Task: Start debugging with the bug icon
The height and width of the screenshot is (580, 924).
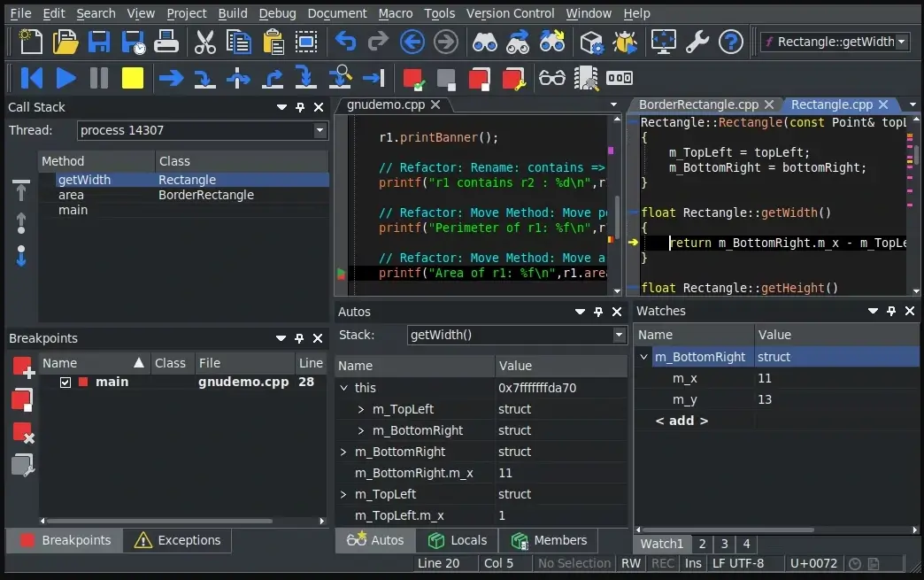Action: click(x=625, y=42)
